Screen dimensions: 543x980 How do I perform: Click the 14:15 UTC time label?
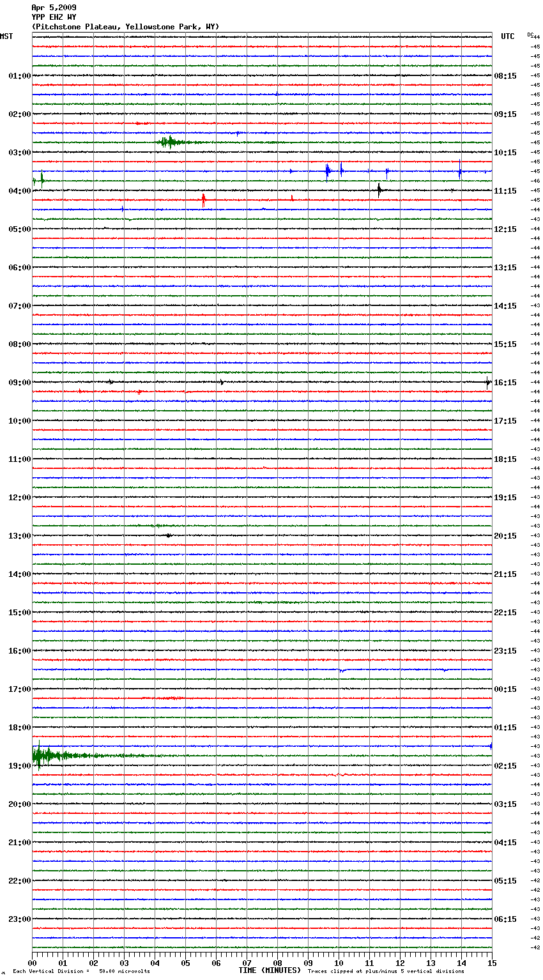click(505, 306)
